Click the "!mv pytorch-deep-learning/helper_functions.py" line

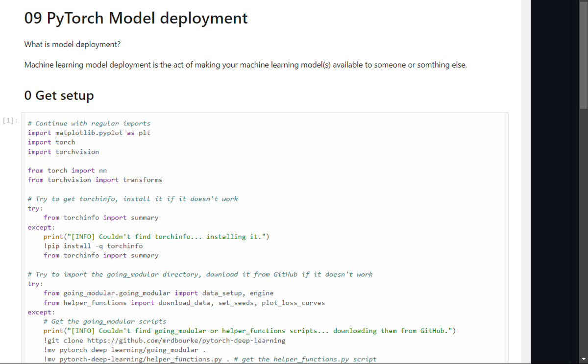210,359
